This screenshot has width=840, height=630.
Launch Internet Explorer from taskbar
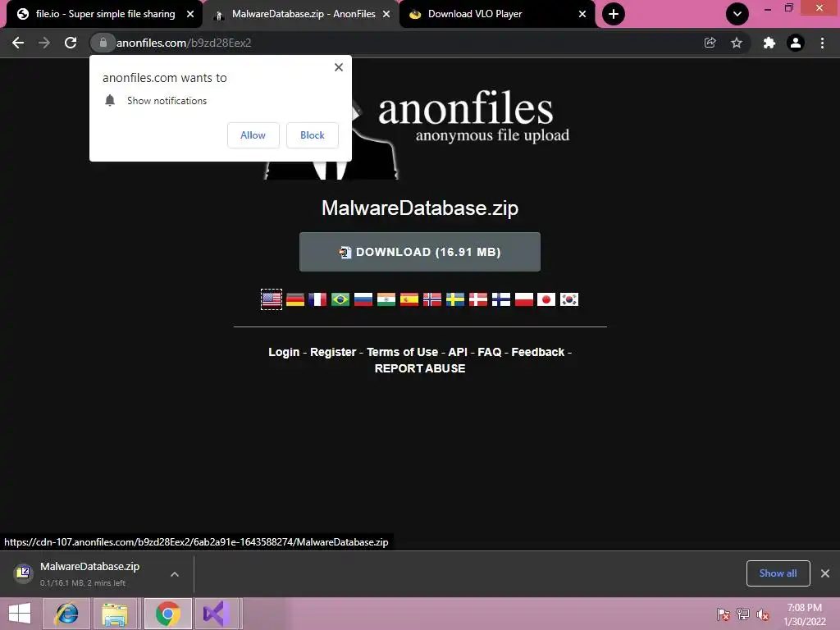(x=66, y=614)
